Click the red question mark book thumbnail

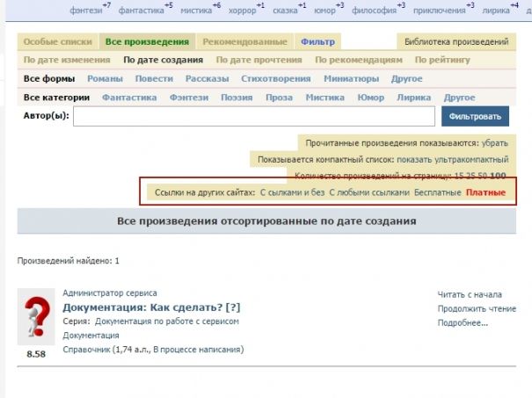click(x=36, y=316)
